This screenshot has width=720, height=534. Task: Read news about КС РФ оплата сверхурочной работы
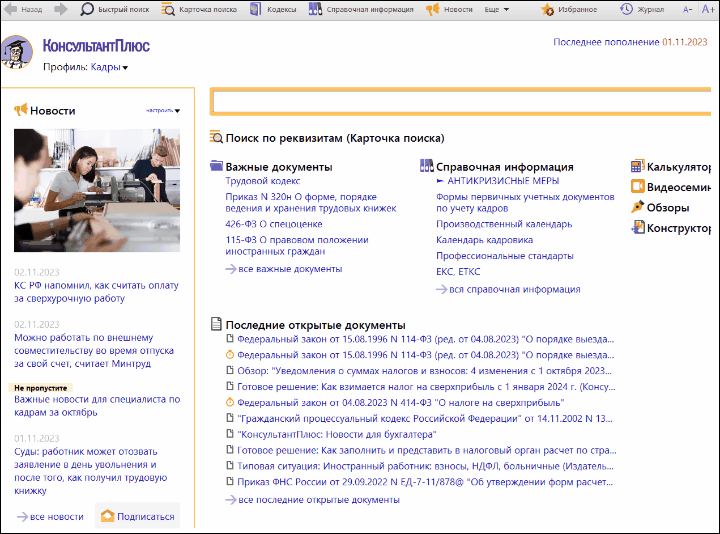tap(96, 292)
